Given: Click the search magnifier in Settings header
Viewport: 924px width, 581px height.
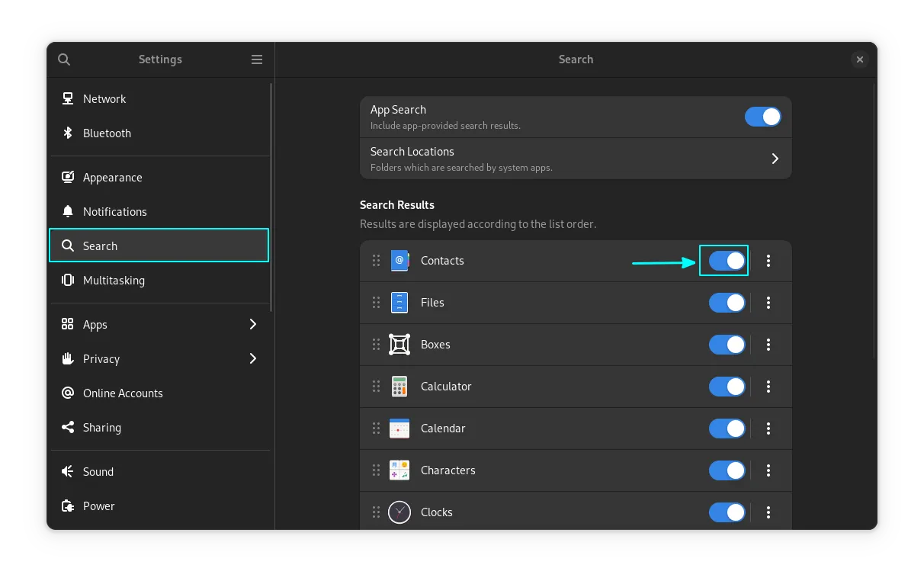Looking at the screenshot, I should point(64,59).
